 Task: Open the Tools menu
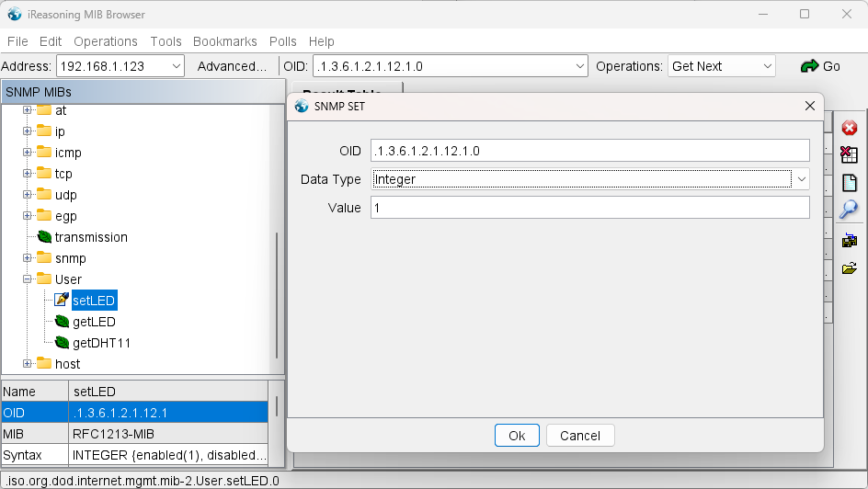click(x=166, y=41)
